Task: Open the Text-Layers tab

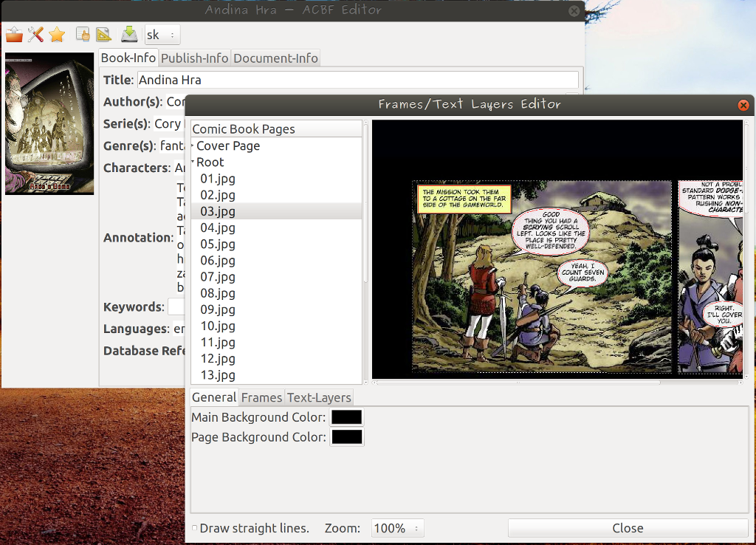Action: (x=319, y=397)
